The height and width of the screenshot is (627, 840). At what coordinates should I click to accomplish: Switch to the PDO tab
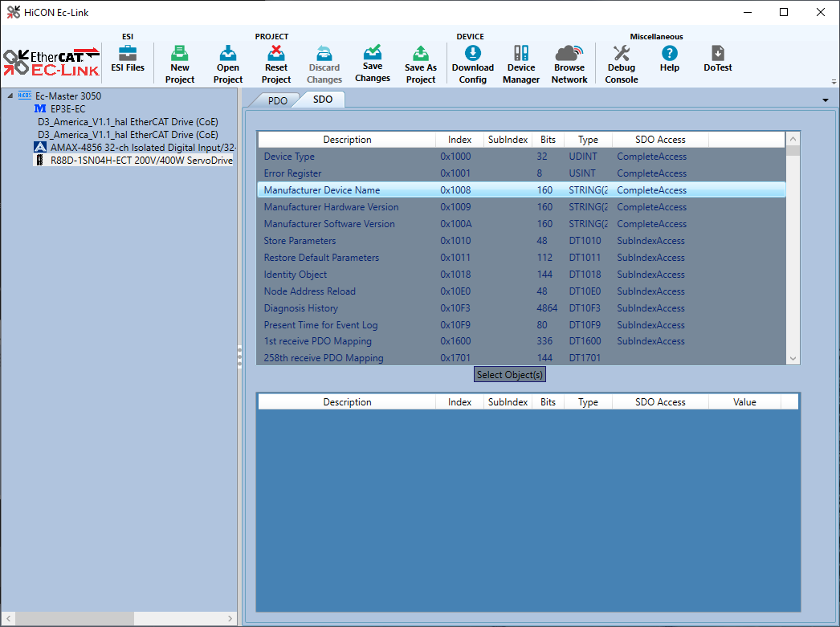click(277, 100)
